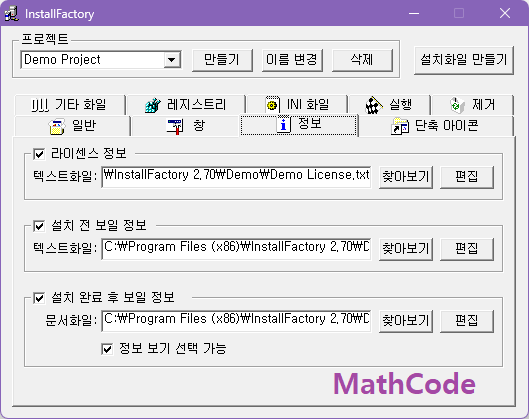The width and height of the screenshot is (529, 419).
Task: Click the 레지스트리 tab icon
Action: click(x=153, y=105)
